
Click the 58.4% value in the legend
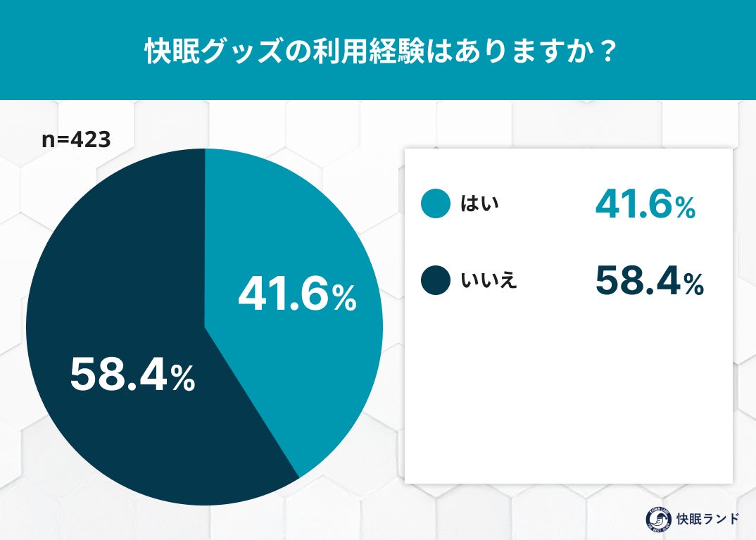tap(649, 281)
